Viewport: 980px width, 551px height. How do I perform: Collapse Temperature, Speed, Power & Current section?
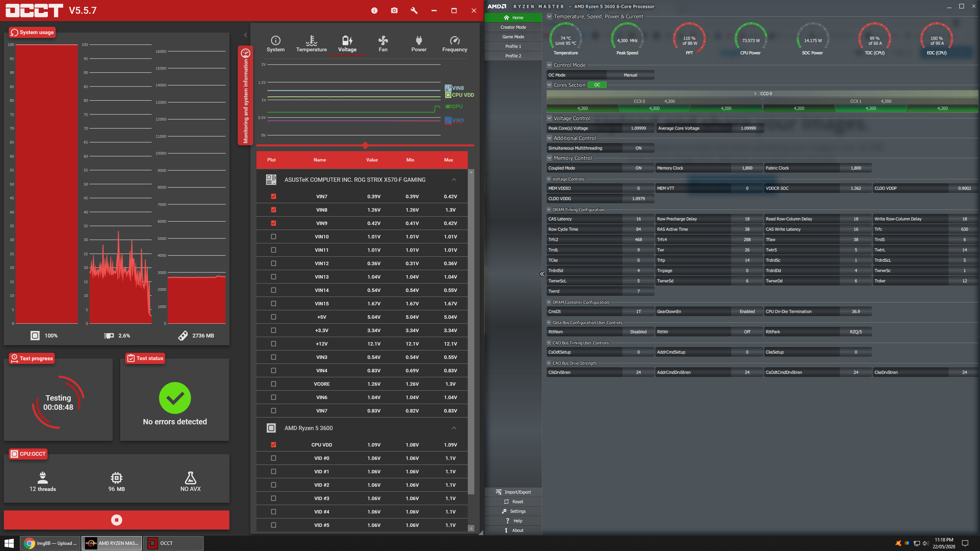pos(549,16)
